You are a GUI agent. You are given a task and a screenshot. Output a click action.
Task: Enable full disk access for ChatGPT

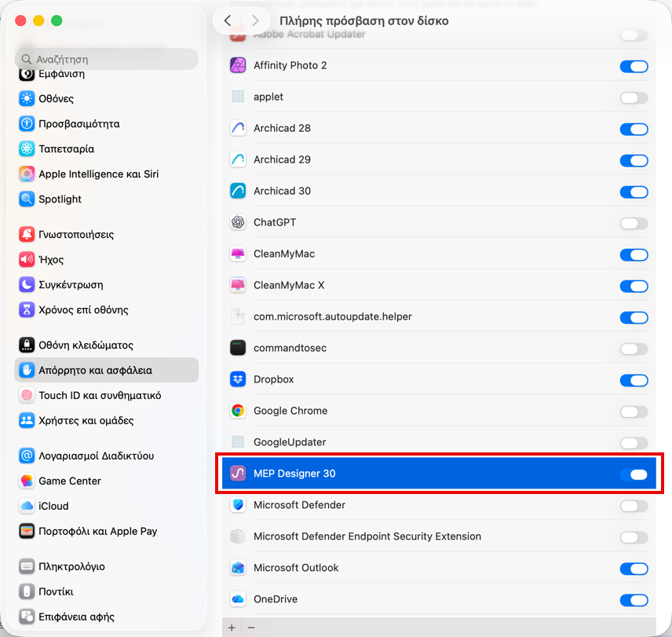coord(634,223)
